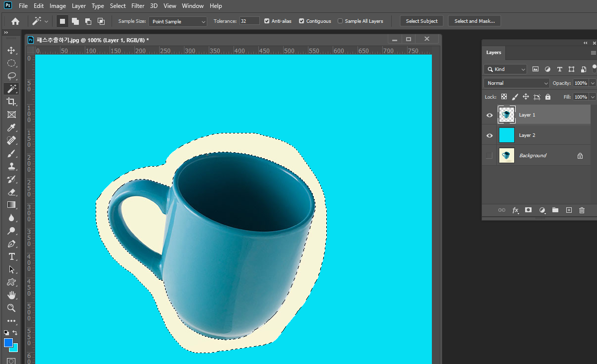Select the Lasso tool
The image size is (597, 364).
pyautogui.click(x=11, y=76)
